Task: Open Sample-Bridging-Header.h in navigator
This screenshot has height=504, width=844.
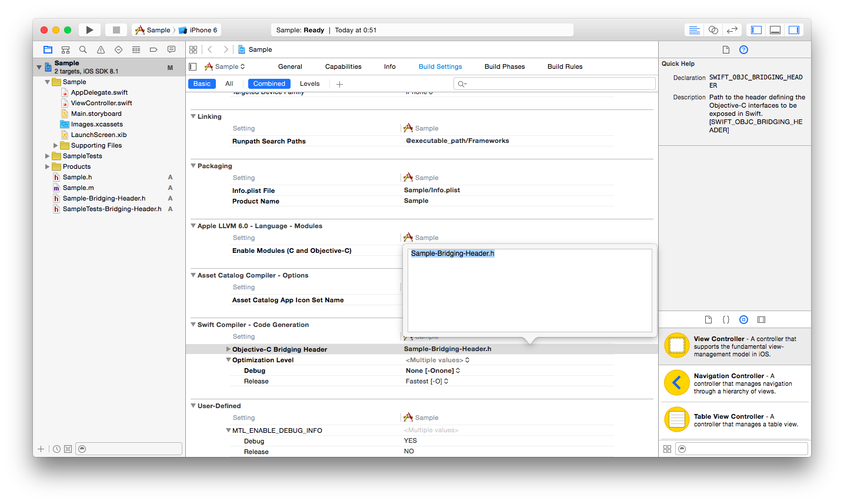Action: [104, 199]
